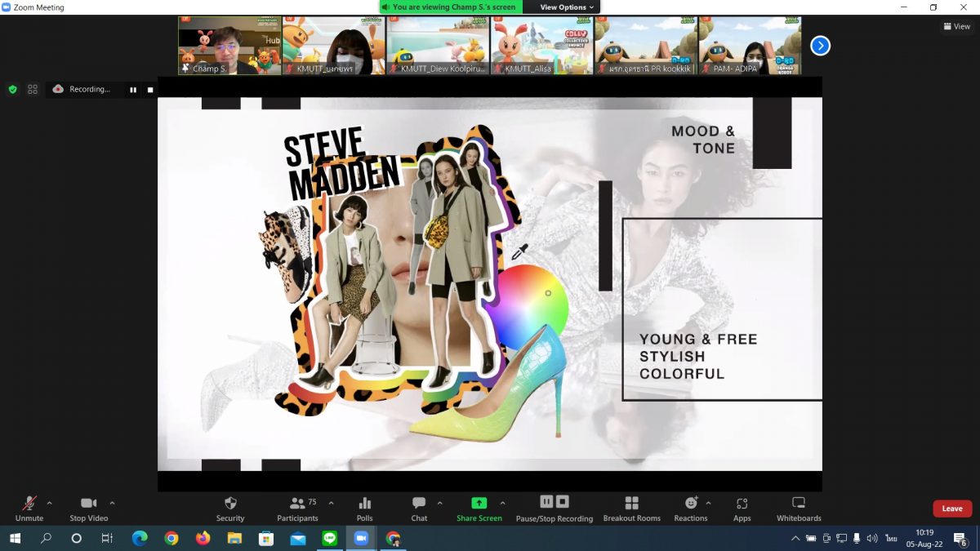Launch Microsoft Edge from the taskbar
980x551 pixels.
140,538
